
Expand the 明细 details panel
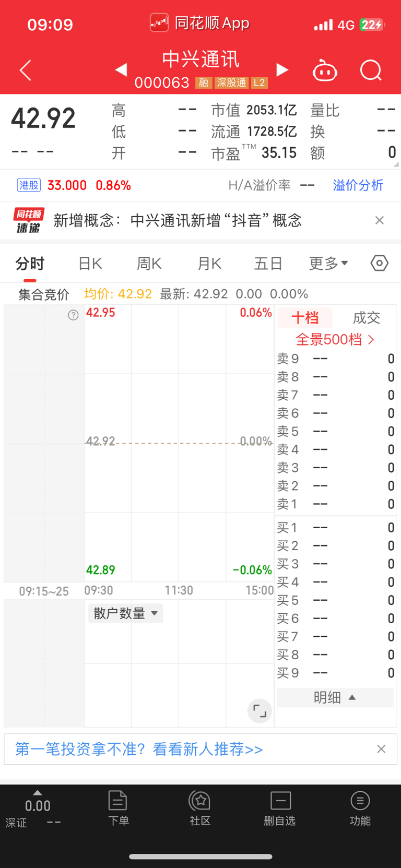coord(335,697)
